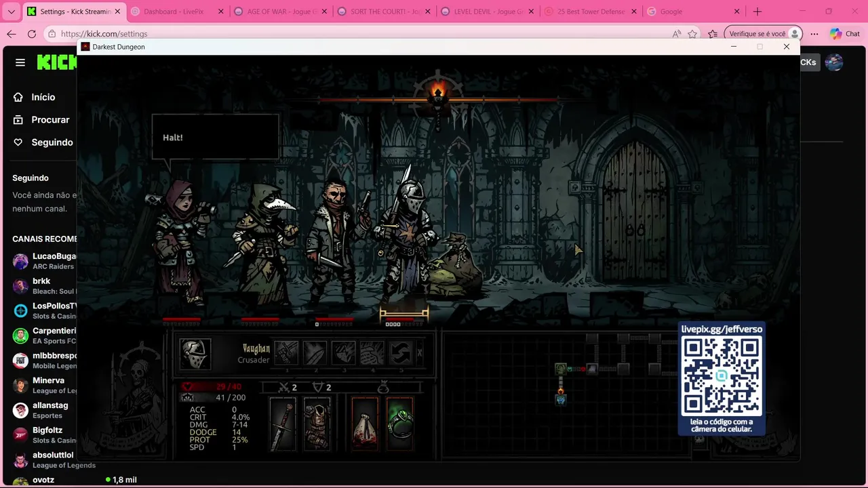Choose the second combat skill icon
Viewport: 868px width, 488px height.
pyautogui.click(x=315, y=352)
